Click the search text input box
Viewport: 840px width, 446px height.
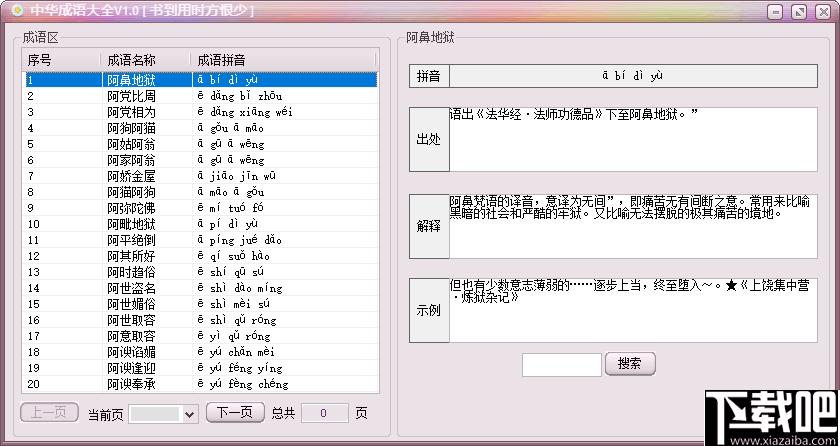pyautogui.click(x=561, y=364)
